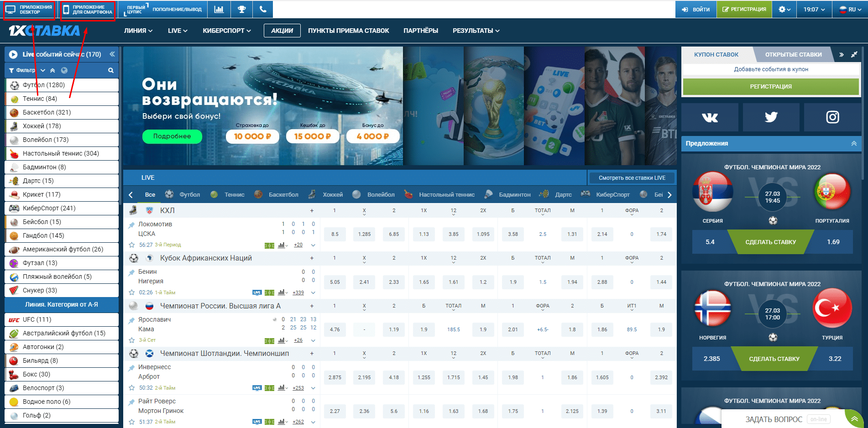Image resolution: width=868 pixels, height=428 pixels.
Task: Expand the РЕЗУЛЬТАТЫ menu
Action: pos(476,31)
